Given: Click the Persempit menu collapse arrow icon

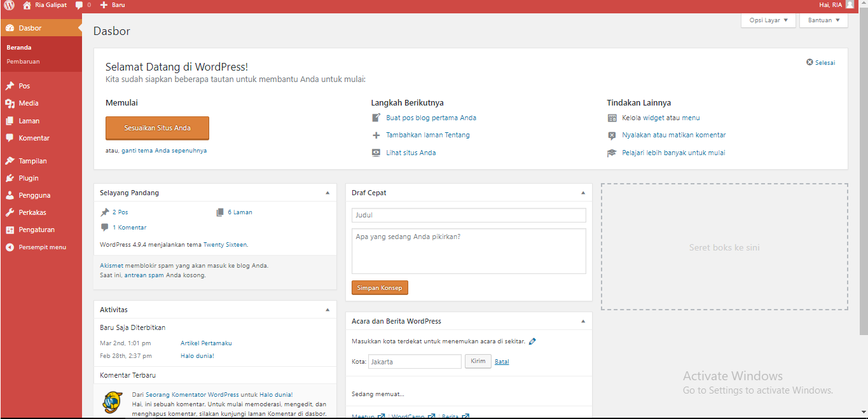Looking at the screenshot, I should pos(10,247).
